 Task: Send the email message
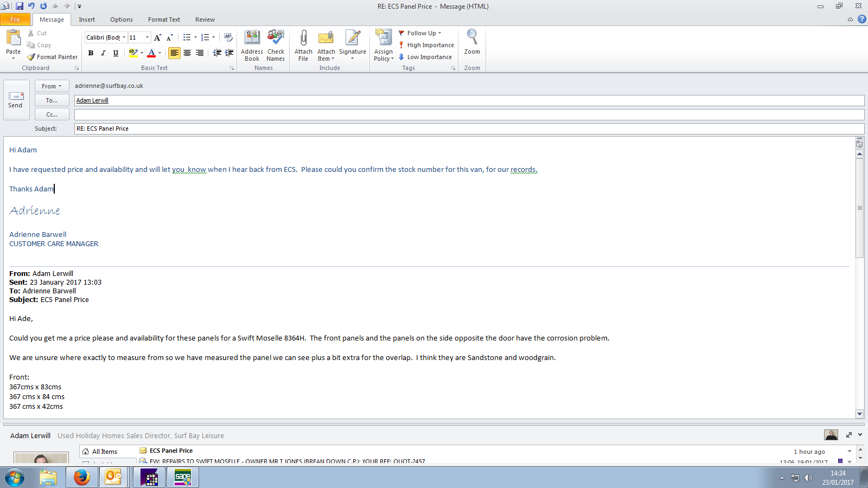[15, 100]
